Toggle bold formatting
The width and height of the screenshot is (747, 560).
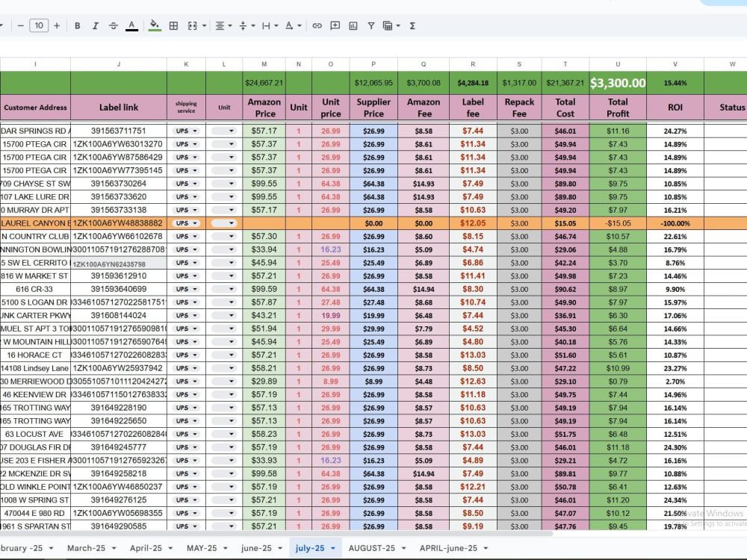(77, 25)
